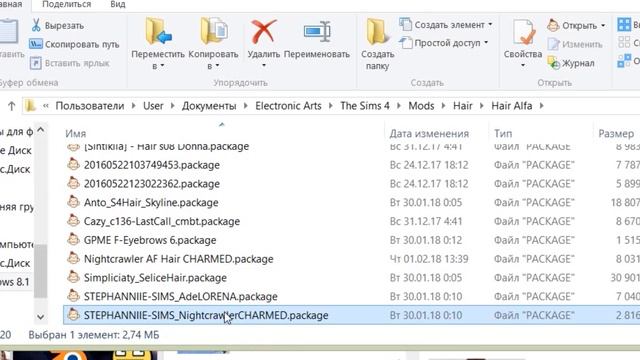
Task: Click the Open (Открыть) icon
Action: click(553, 25)
